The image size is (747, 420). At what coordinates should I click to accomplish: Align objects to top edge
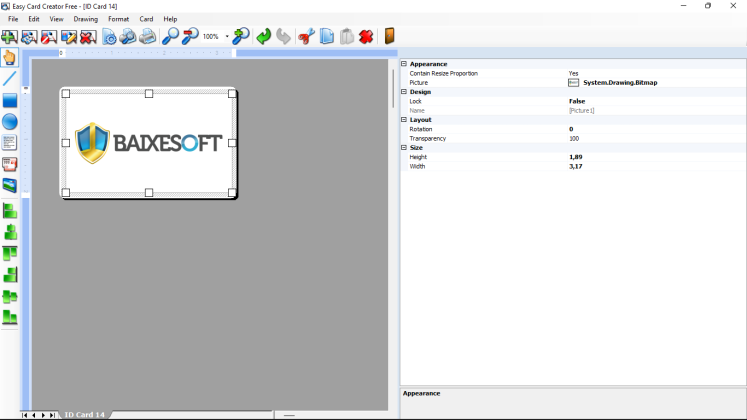pos(10,253)
